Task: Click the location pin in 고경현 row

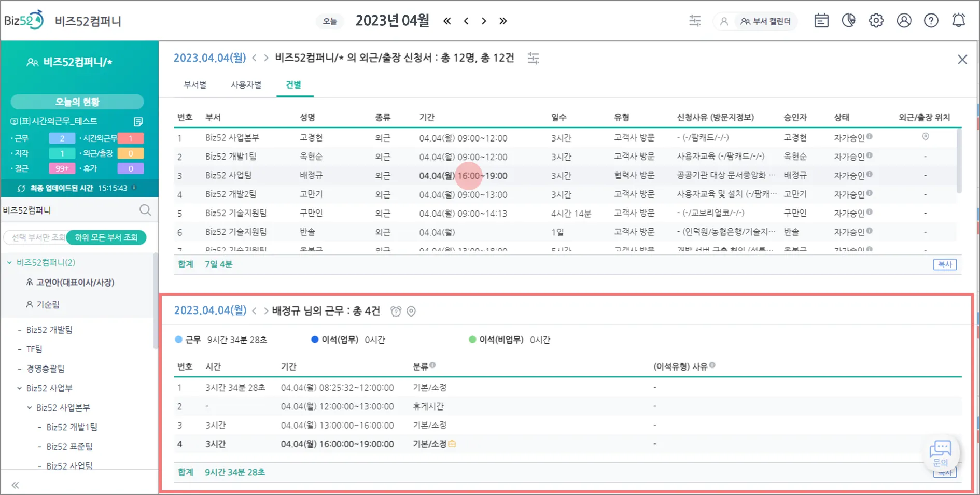Action: tap(926, 137)
